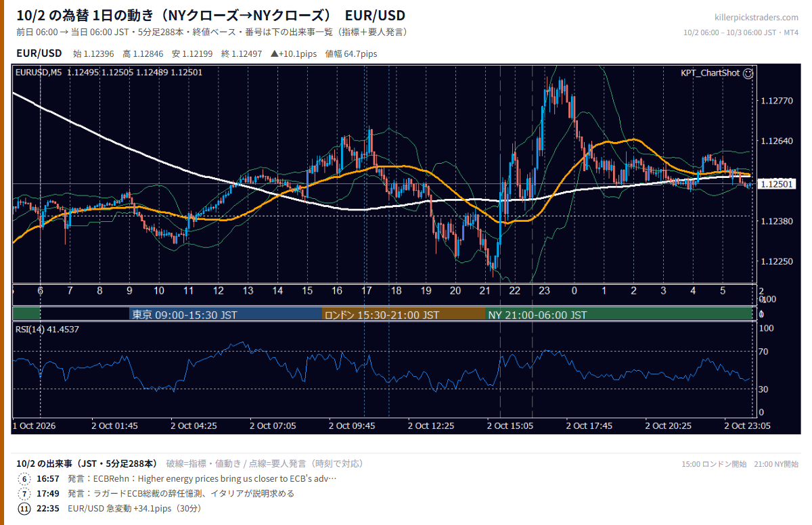The height and width of the screenshot is (525, 812).
Task: Click the ▲+10.1pips change value
Action: click(294, 53)
